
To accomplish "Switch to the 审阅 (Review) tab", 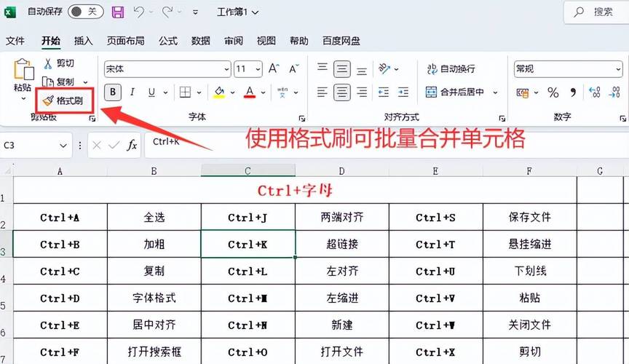I will [x=234, y=41].
